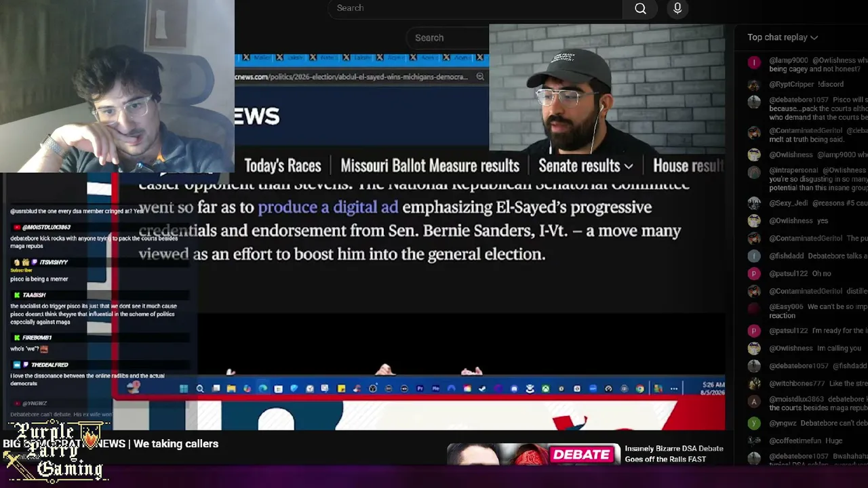Click @witchbones777's avatar in chat
This screenshot has height=488, width=868.
click(754, 384)
